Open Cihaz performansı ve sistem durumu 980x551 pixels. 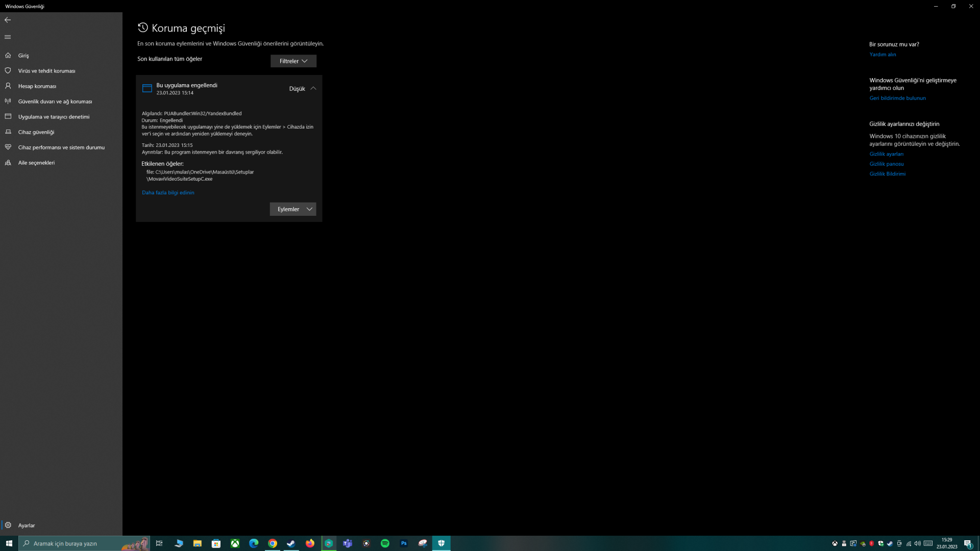(61, 147)
